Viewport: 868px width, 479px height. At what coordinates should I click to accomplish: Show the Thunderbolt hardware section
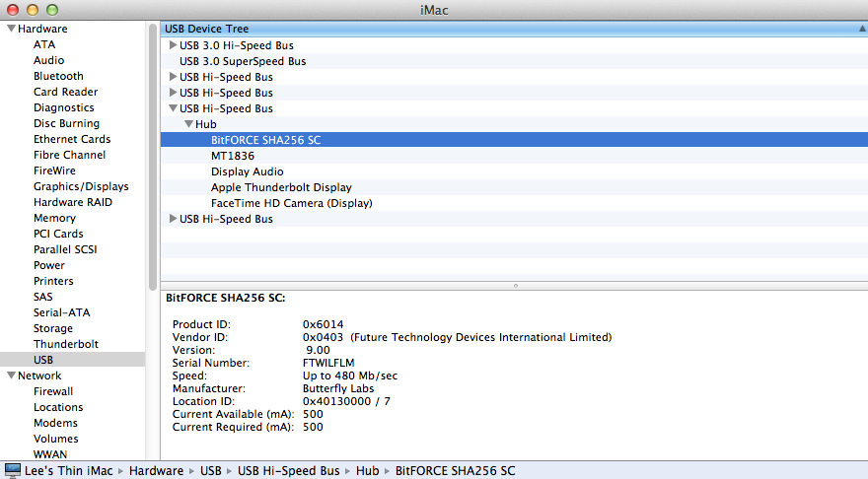(66, 344)
